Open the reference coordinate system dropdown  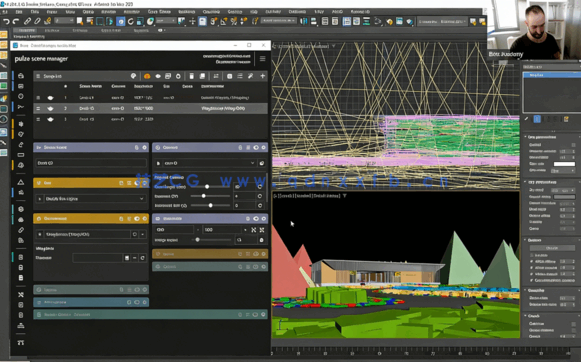coord(165,21)
